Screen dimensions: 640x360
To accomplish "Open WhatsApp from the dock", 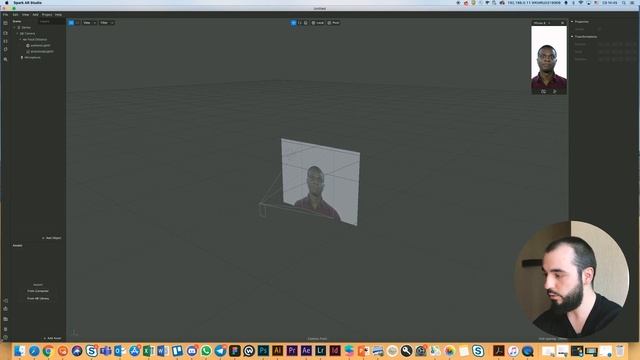I will click(206, 351).
